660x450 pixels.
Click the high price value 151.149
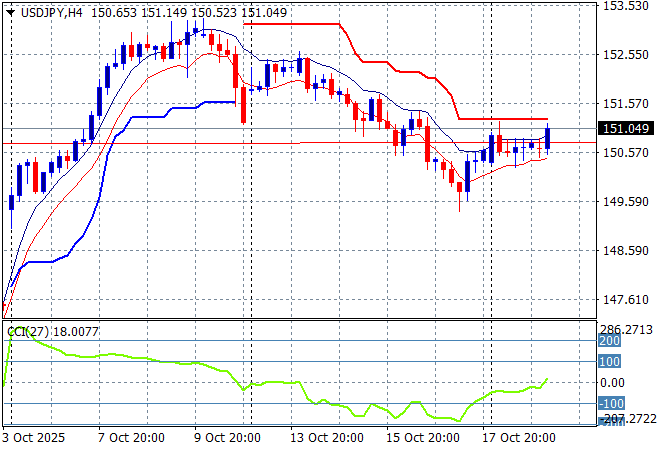pyautogui.click(x=164, y=13)
